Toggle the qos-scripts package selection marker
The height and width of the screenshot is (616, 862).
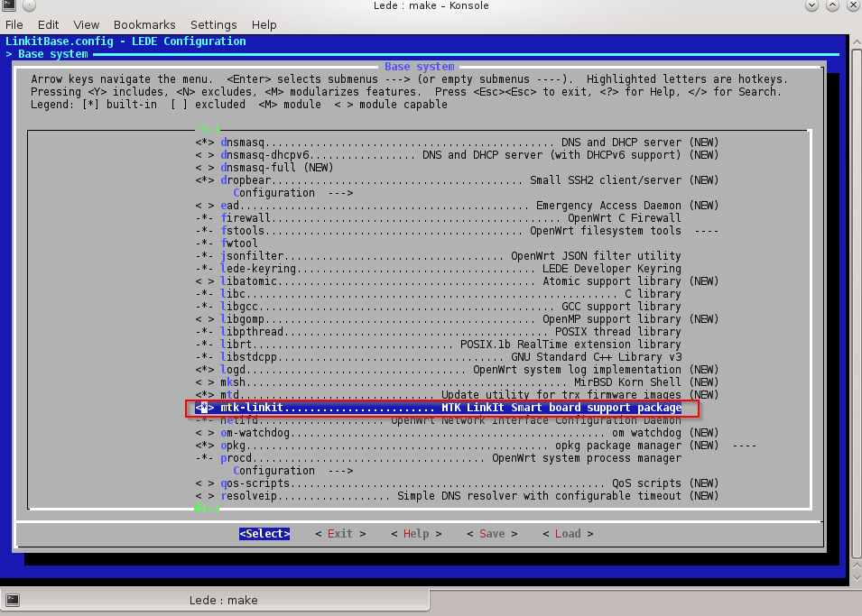click(205, 483)
